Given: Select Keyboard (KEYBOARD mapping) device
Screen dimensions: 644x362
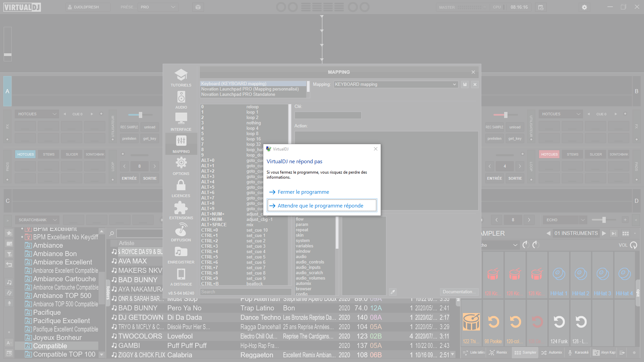Looking at the screenshot, I should (x=253, y=84).
